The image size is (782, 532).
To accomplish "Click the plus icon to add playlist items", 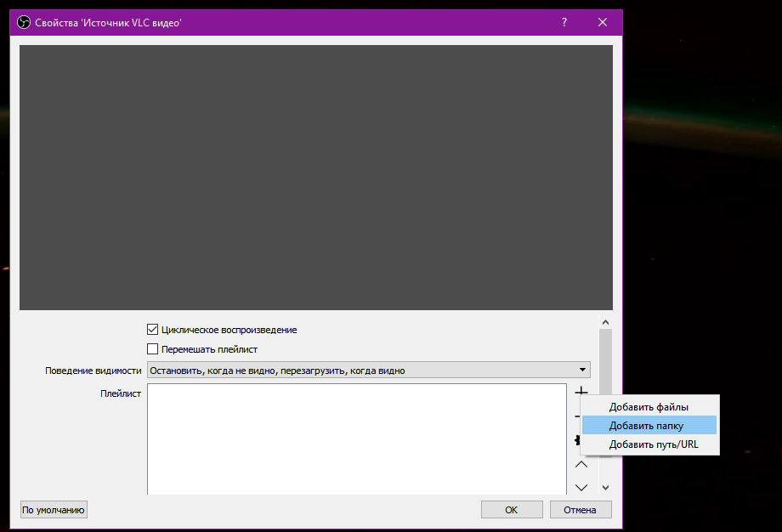I will pyautogui.click(x=581, y=392).
